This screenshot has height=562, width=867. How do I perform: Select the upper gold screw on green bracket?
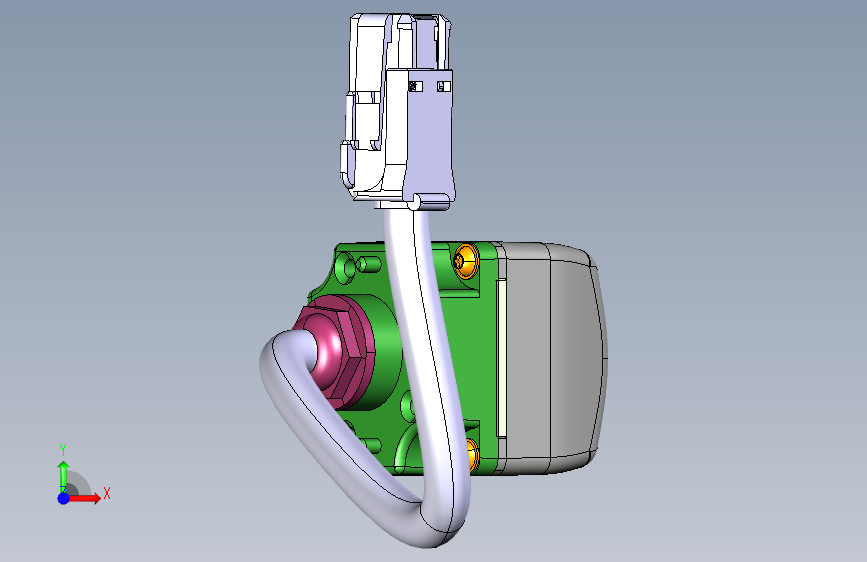(466, 260)
